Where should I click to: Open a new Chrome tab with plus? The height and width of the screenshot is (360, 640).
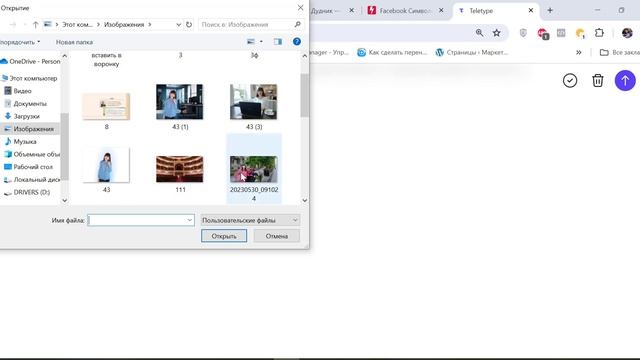550,11
